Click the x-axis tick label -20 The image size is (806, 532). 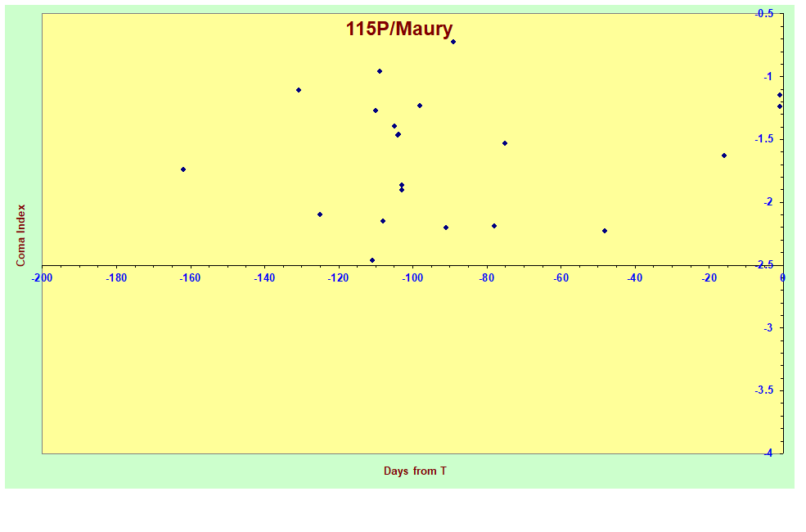709,278
